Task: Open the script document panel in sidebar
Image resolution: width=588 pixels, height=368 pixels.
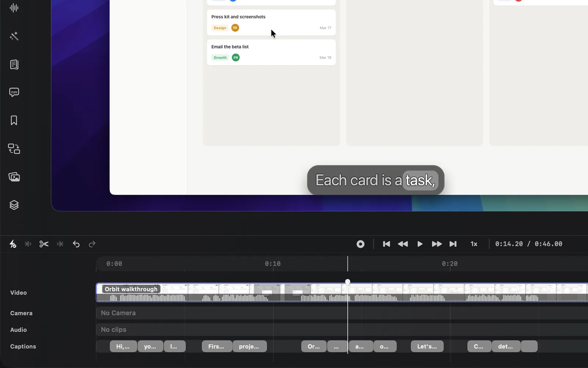Action: pyautogui.click(x=14, y=64)
